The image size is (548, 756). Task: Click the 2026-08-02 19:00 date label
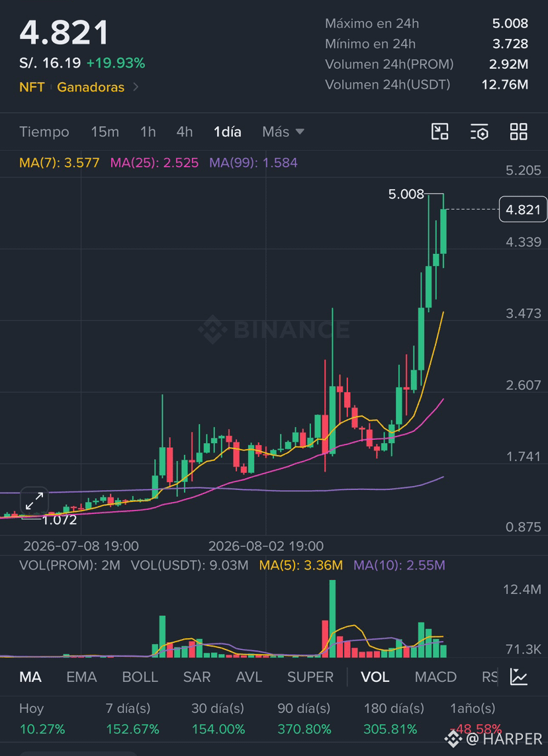pos(266,546)
